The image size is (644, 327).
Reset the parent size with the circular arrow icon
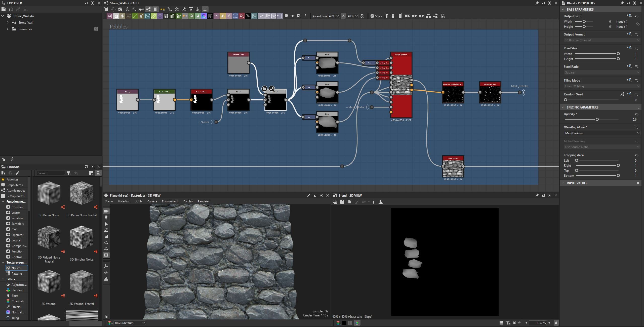pos(362,16)
